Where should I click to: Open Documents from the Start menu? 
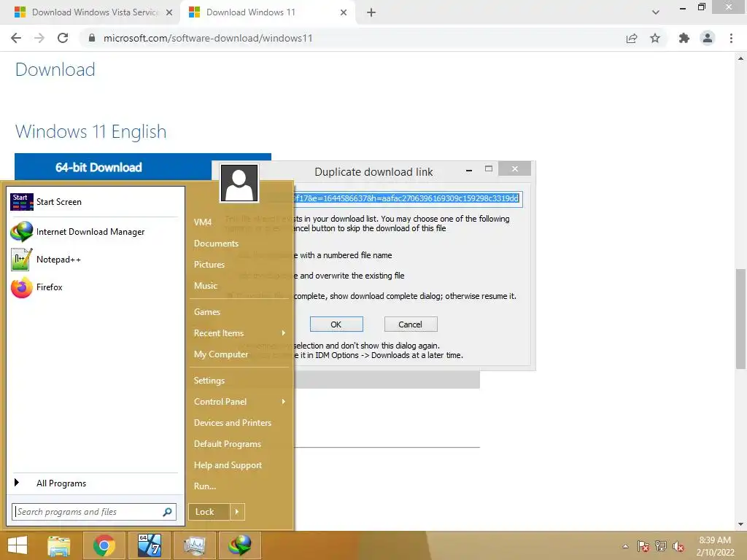(x=216, y=244)
